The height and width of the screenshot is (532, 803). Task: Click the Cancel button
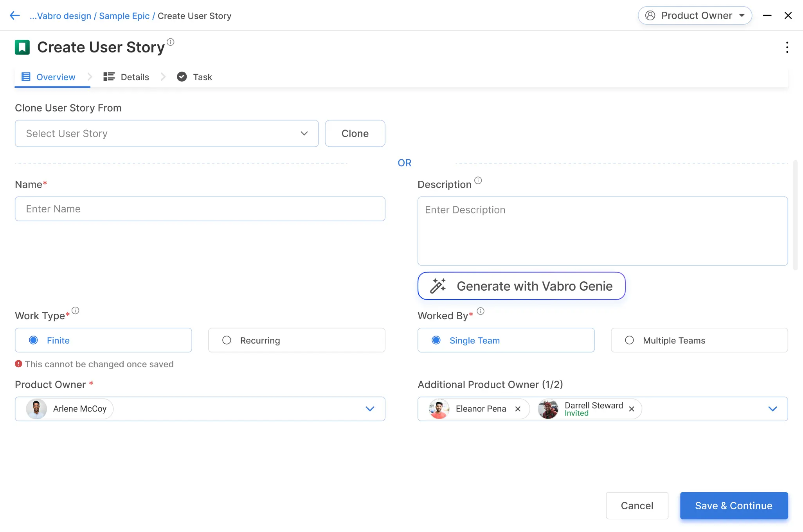637,506
